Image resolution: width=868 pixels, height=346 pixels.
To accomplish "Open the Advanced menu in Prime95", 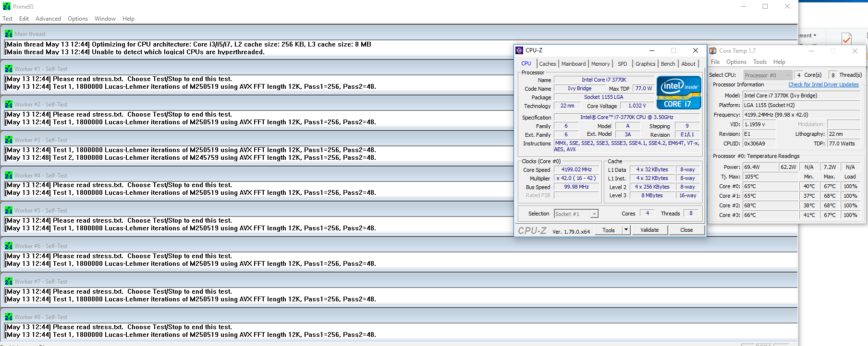I will point(48,19).
